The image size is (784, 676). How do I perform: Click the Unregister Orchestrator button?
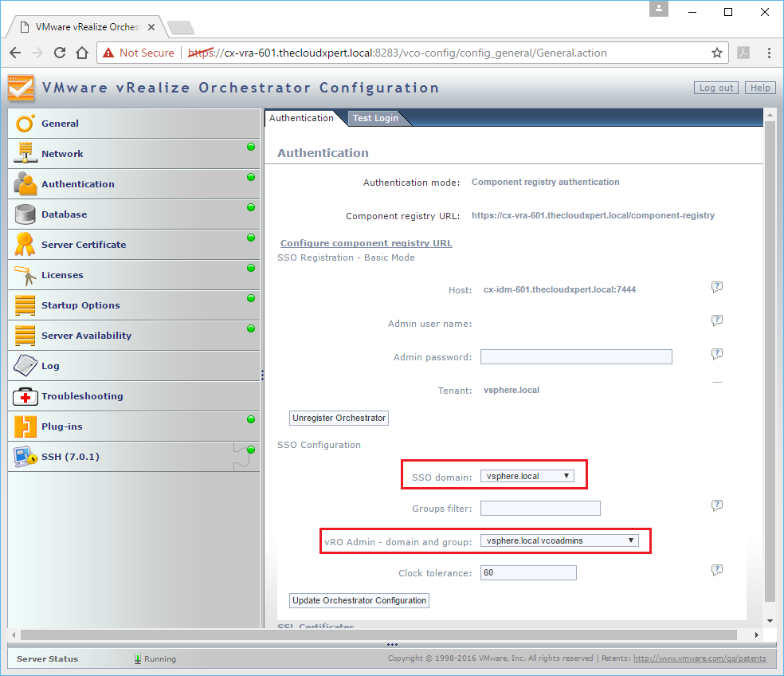(x=339, y=418)
